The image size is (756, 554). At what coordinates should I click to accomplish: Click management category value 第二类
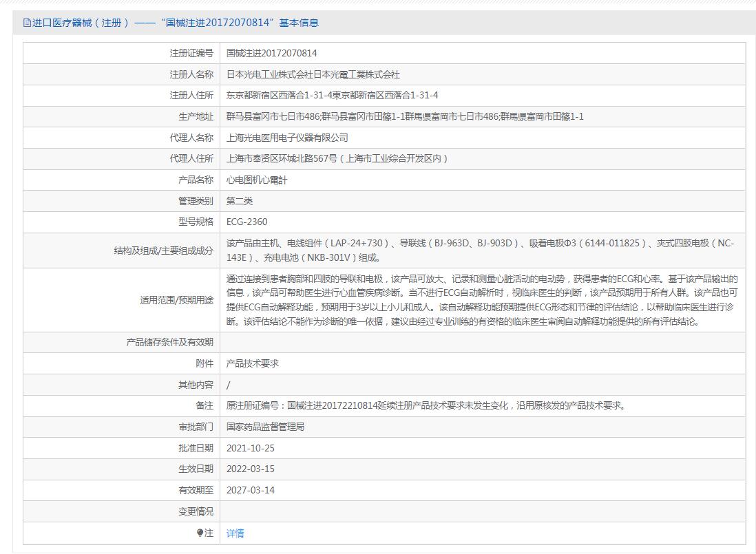point(240,201)
